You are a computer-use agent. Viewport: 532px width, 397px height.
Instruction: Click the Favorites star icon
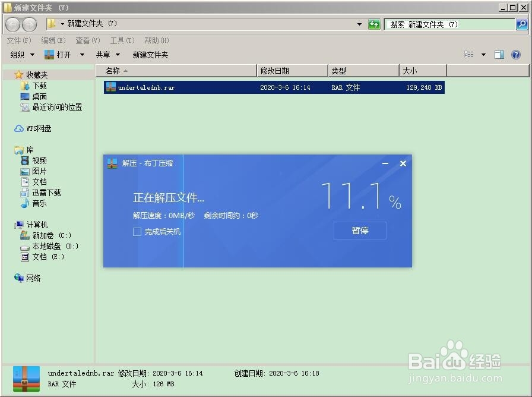coord(18,75)
